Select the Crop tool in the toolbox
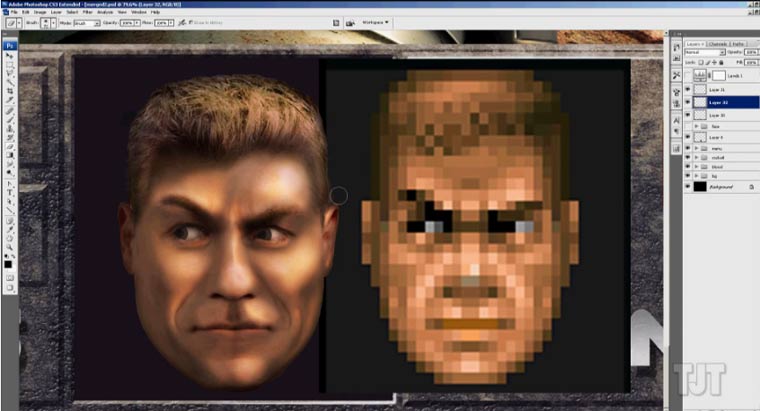 10,89
